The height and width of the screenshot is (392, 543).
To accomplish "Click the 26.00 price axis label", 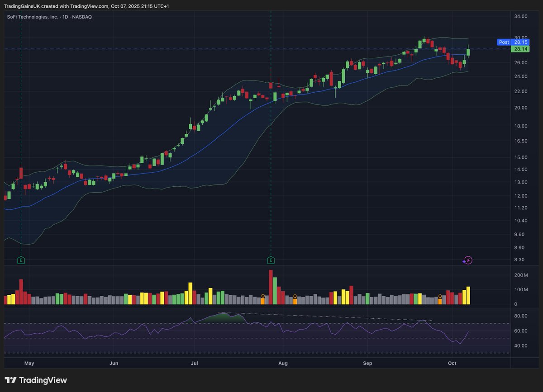I will click(x=521, y=62).
